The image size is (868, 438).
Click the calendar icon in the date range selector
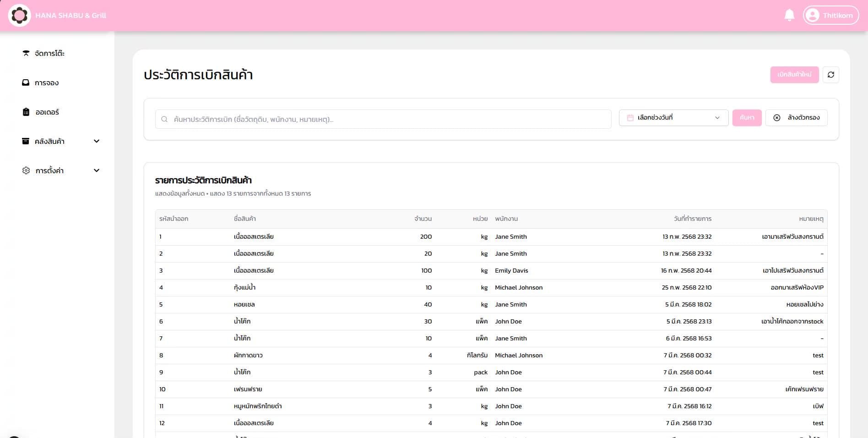coord(630,117)
